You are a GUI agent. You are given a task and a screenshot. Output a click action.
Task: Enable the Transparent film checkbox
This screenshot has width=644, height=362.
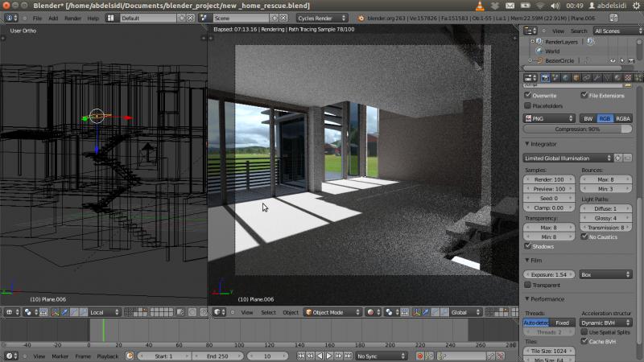[528, 285]
